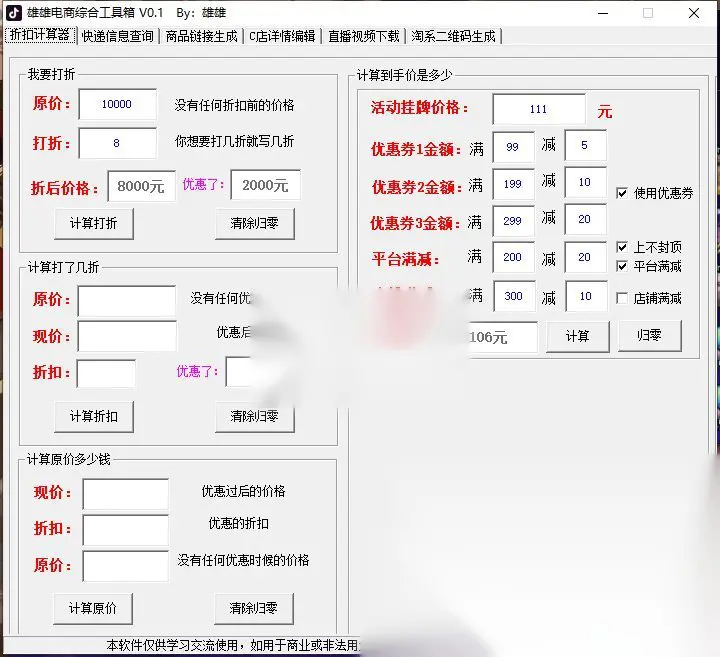Click 清除归零 in the 计算打了几折 section
Screen dimensions: 720x657
(x=254, y=416)
